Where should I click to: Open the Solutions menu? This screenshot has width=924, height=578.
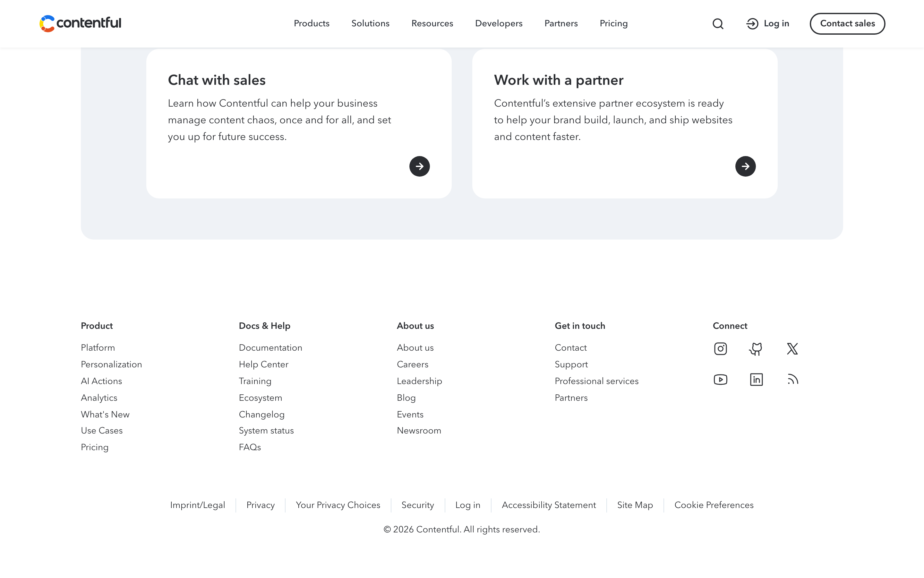click(x=370, y=24)
